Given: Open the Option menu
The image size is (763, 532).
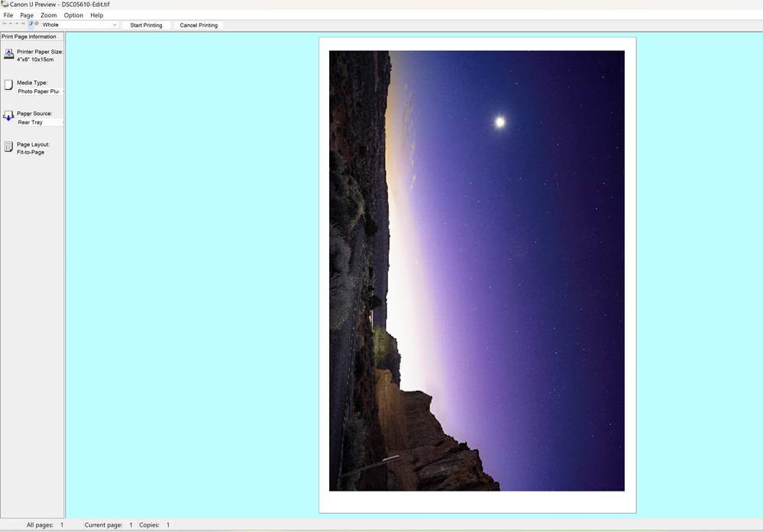Looking at the screenshot, I should (x=73, y=15).
